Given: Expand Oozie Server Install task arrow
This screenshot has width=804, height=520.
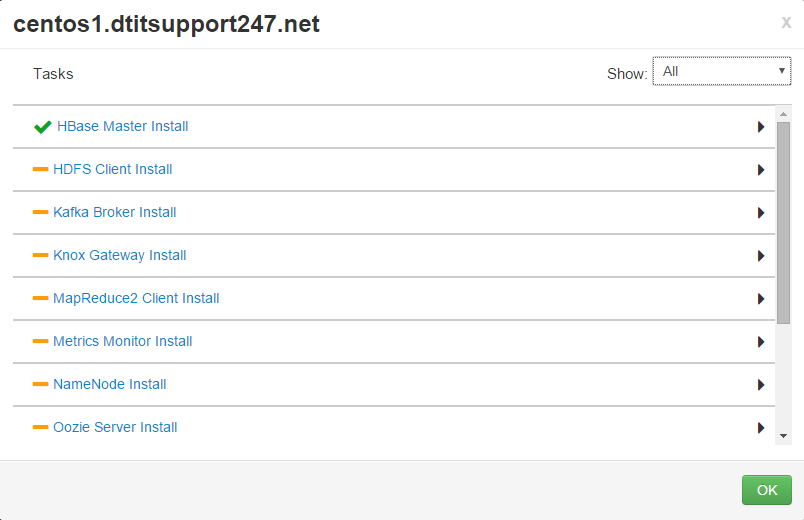Looking at the screenshot, I should coord(761,428).
